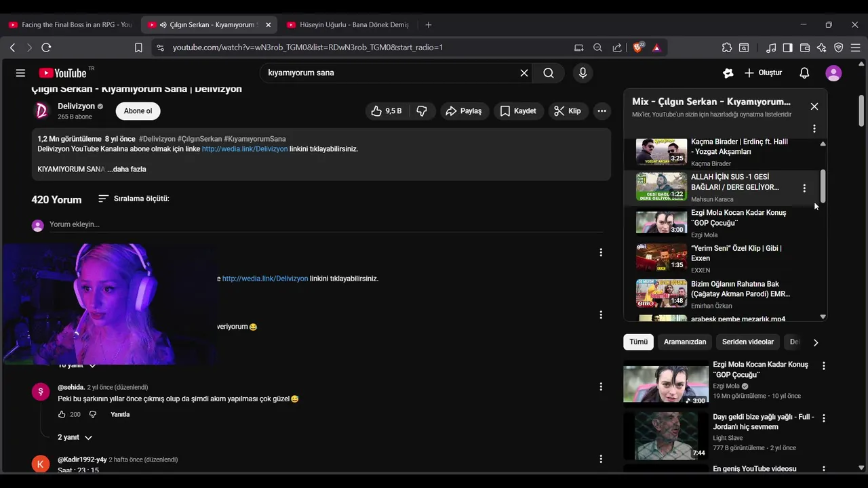The width and height of the screenshot is (868, 488).
Task: Like the video showing 9,5 B
Action: 386,111
